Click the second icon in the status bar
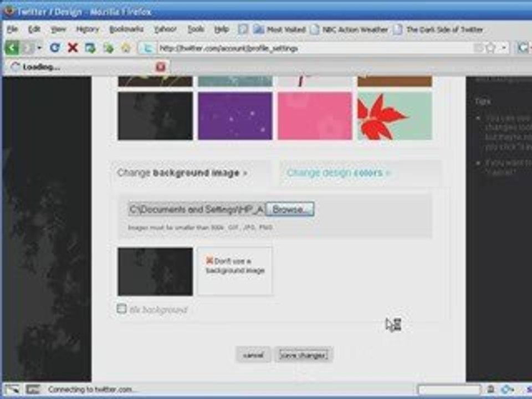The height and width of the screenshot is (399, 532). [x=33, y=389]
